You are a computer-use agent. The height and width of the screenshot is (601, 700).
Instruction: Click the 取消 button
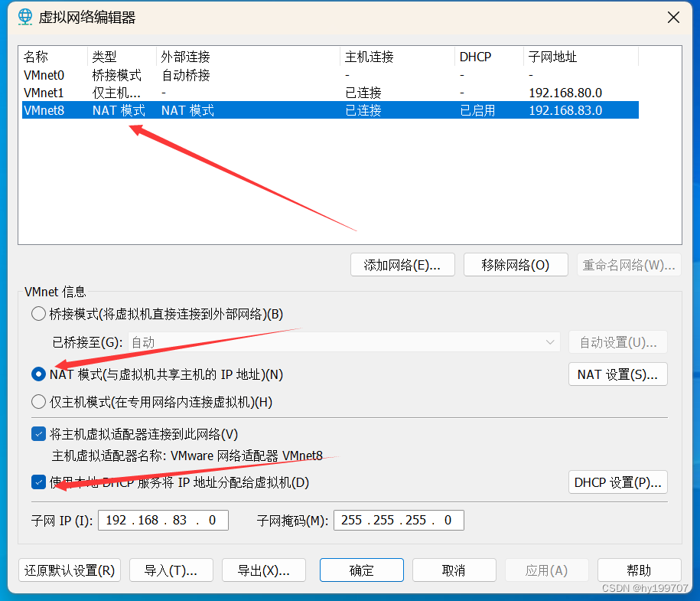pos(454,570)
